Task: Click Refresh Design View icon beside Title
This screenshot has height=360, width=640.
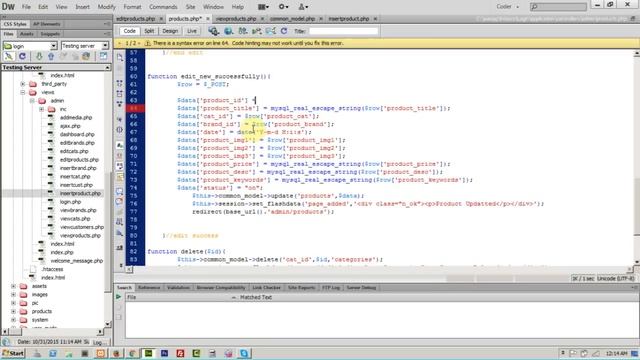Action: click(x=284, y=31)
